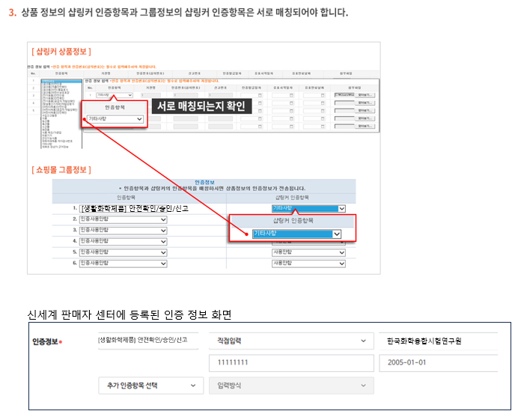Open the highlighted 기타사항 dropdown under 인증항목
Screen dimensions: 521x420
tap(115, 119)
